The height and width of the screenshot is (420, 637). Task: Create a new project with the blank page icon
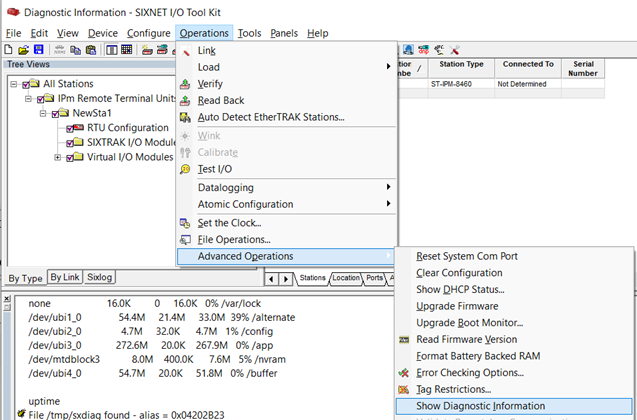[x=9, y=50]
